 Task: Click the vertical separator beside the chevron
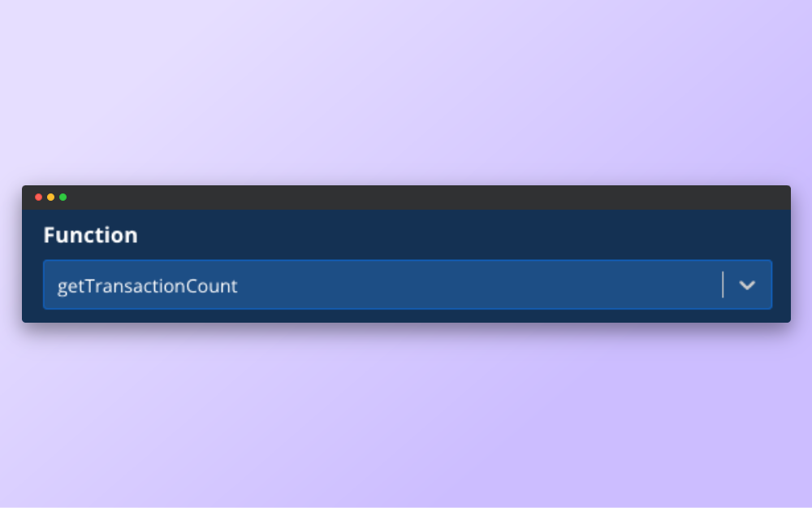pyautogui.click(x=723, y=284)
